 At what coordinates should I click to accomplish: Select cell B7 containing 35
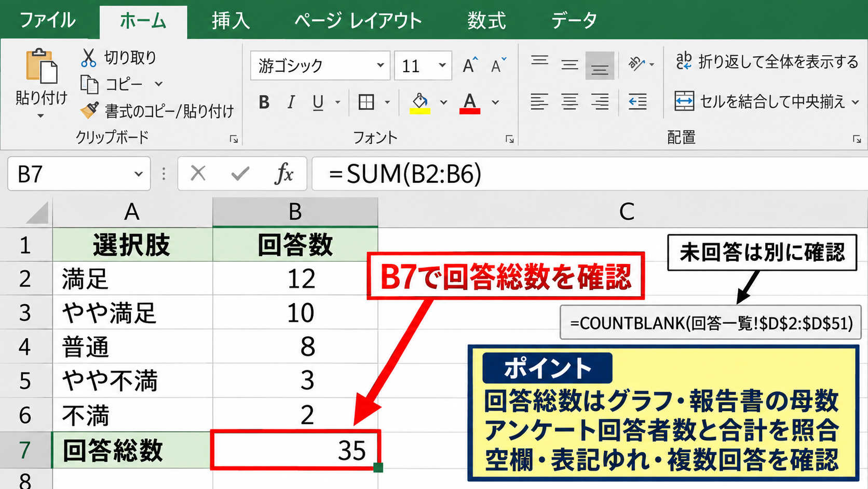295,450
